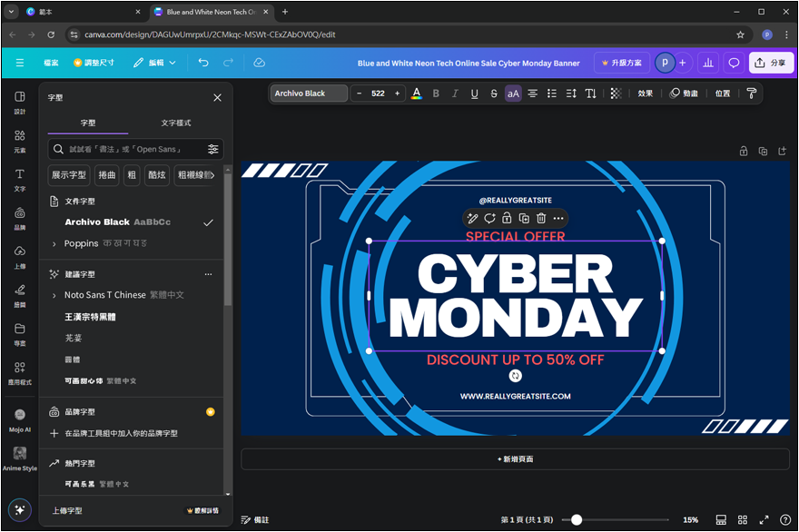
Task: Toggle bold formatting in the text toolbar
Action: tap(436, 94)
